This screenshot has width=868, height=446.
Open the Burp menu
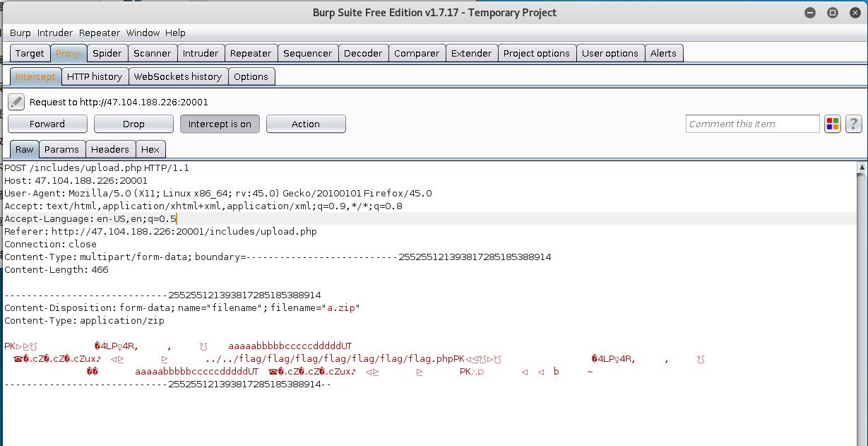pyautogui.click(x=20, y=33)
